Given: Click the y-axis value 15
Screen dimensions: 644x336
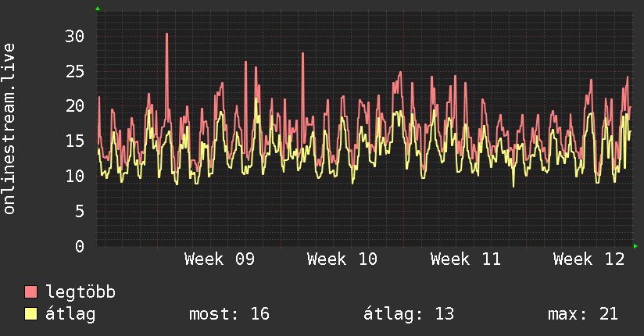Looking at the screenshot, I should point(75,141).
